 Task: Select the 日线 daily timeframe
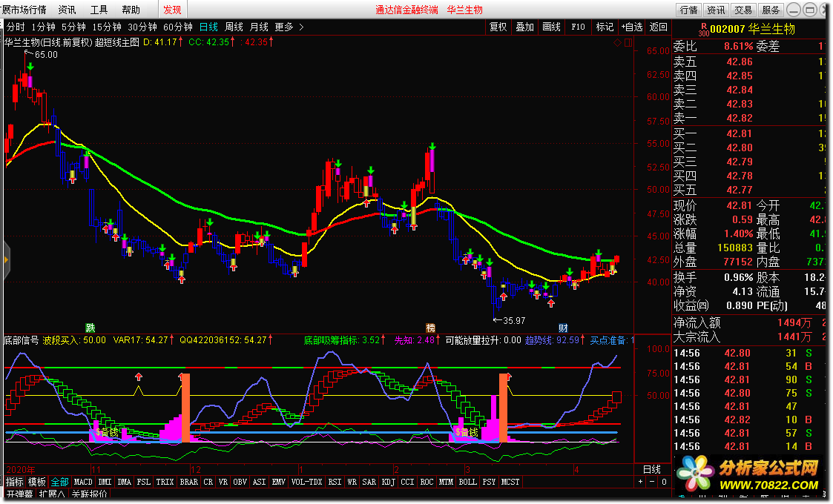pos(208,27)
